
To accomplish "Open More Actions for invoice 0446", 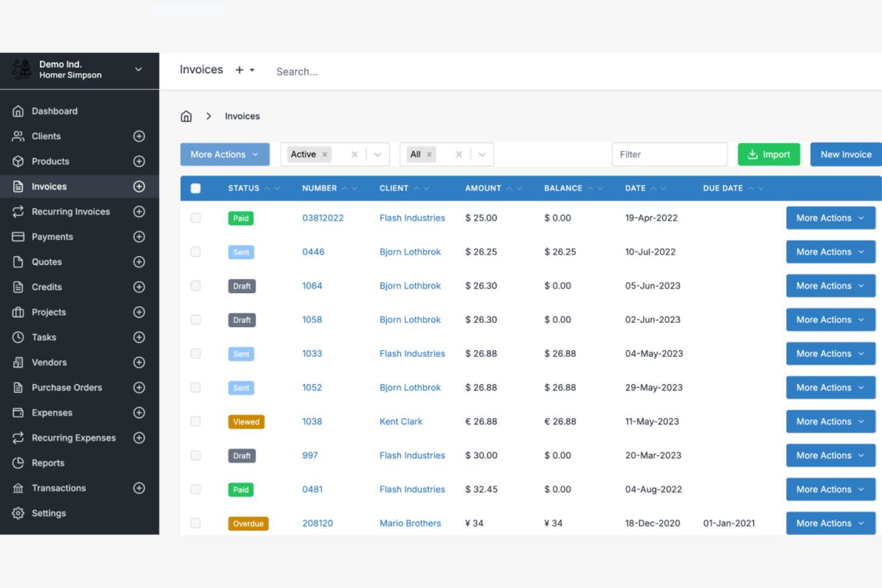I will point(830,251).
